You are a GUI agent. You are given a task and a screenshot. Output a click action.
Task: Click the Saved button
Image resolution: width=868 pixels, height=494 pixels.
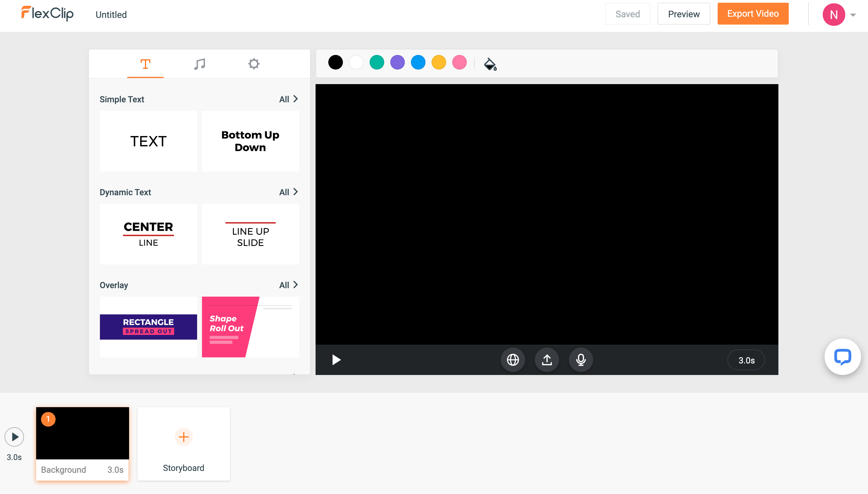click(x=627, y=14)
